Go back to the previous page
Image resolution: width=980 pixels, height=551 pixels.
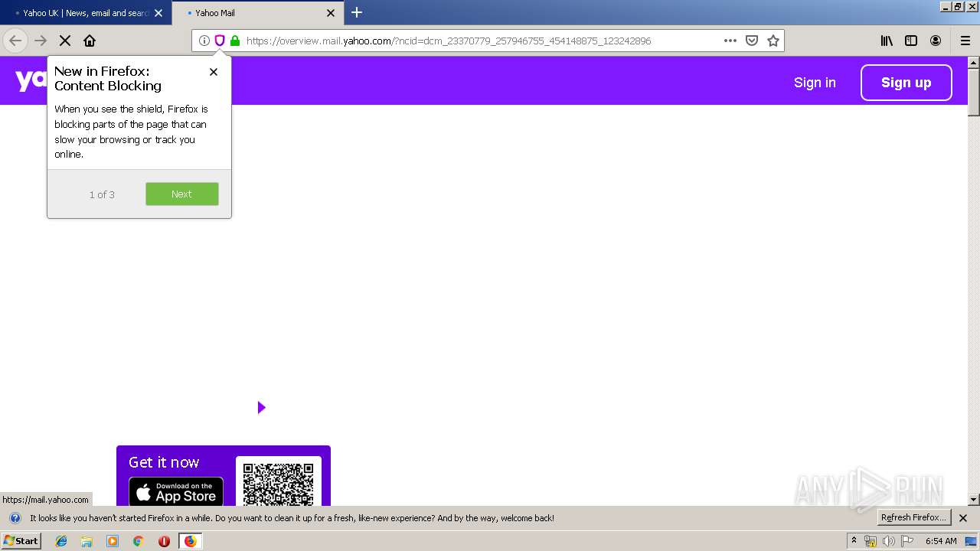click(15, 41)
